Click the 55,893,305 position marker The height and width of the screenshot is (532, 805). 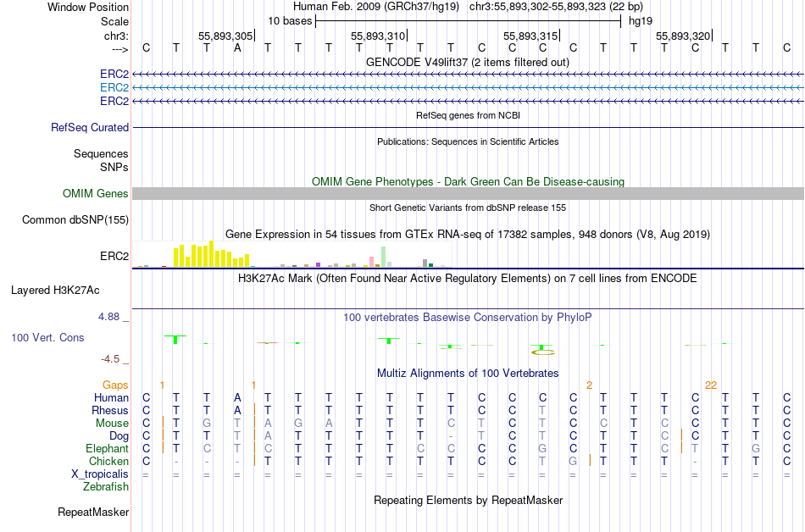click(x=226, y=36)
